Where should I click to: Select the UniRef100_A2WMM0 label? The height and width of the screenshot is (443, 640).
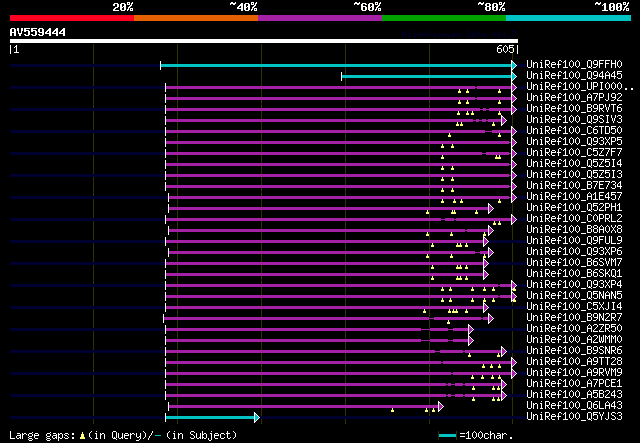[x=574, y=340]
